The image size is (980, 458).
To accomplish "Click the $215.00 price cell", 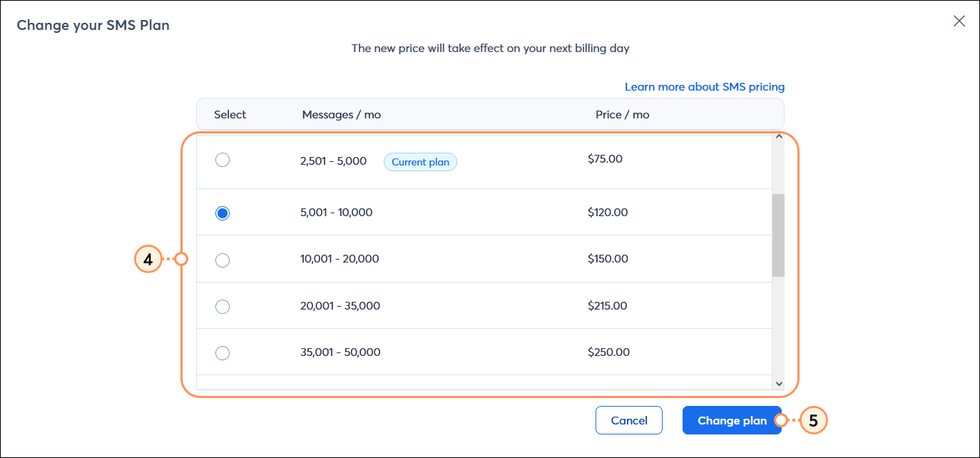I will 608,306.
